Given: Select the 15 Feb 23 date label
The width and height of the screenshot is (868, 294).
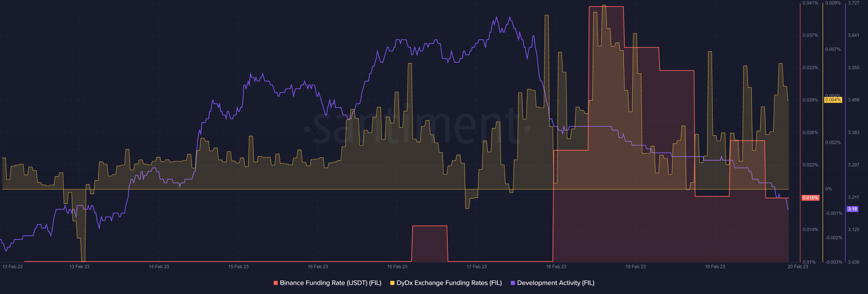Looking at the screenshot, I should (238, 267).
